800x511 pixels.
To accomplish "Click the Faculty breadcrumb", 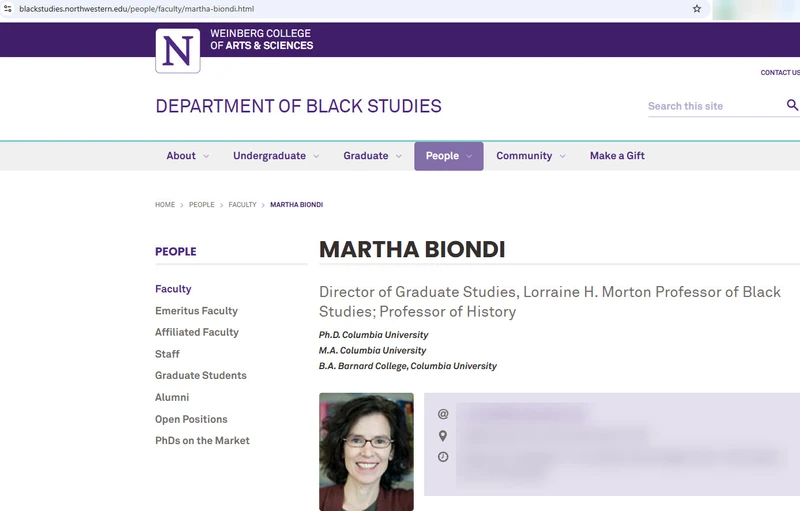I will click(242, 205).
